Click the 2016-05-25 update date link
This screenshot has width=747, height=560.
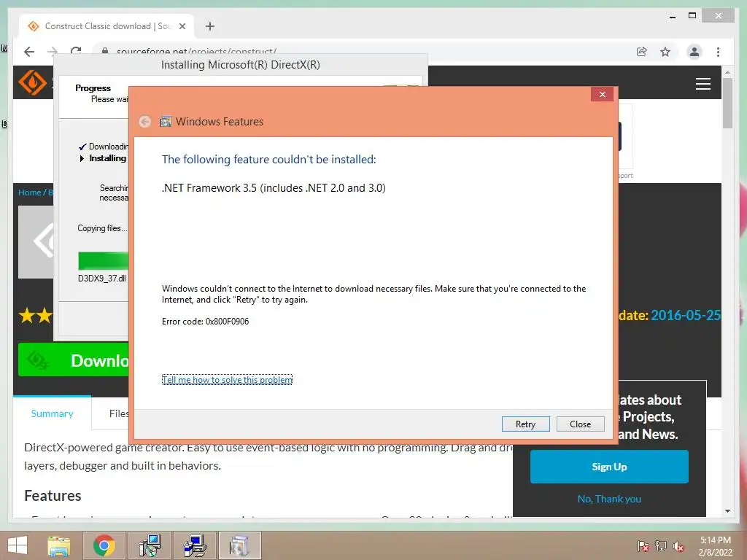click(686, 315)
